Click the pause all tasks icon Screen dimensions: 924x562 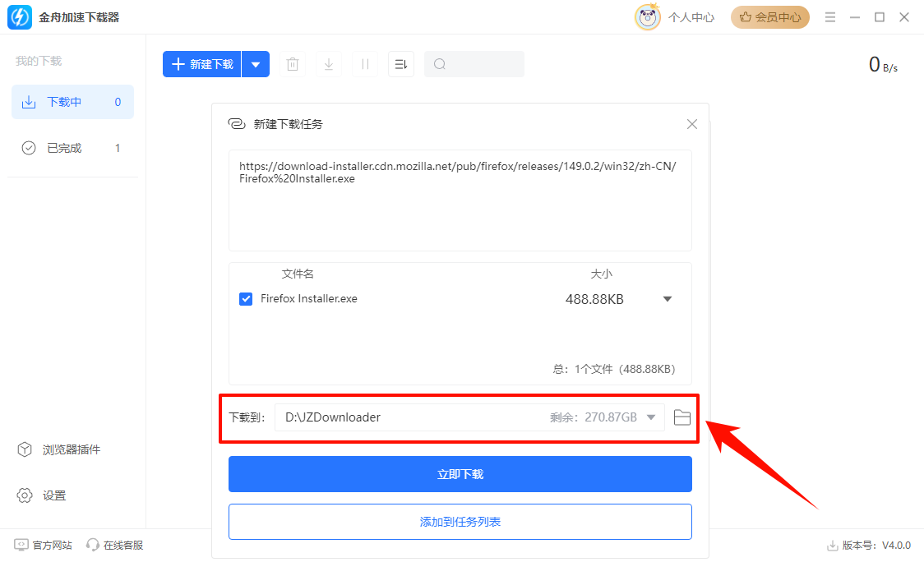pos(364,63)
